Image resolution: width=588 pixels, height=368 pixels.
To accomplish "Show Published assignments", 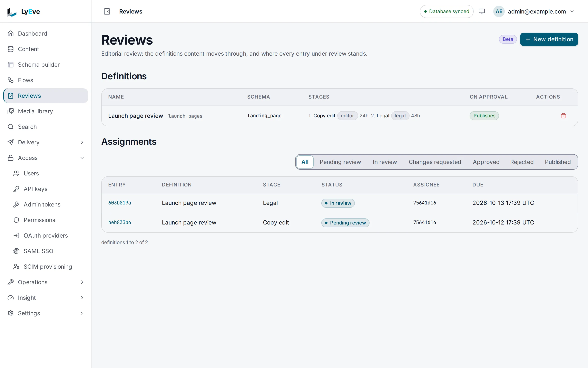I will pyautogui.click(x=558, y=162).
